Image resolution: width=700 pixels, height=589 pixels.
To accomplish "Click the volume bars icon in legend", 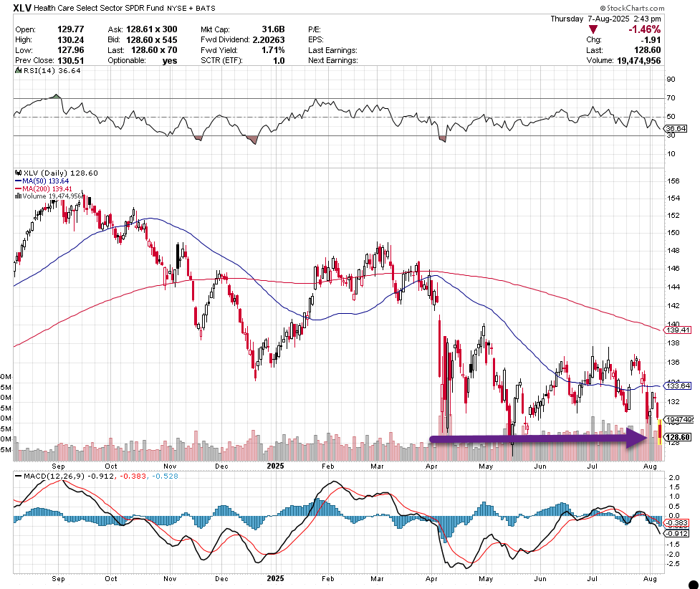I will [x=19, y=196].
